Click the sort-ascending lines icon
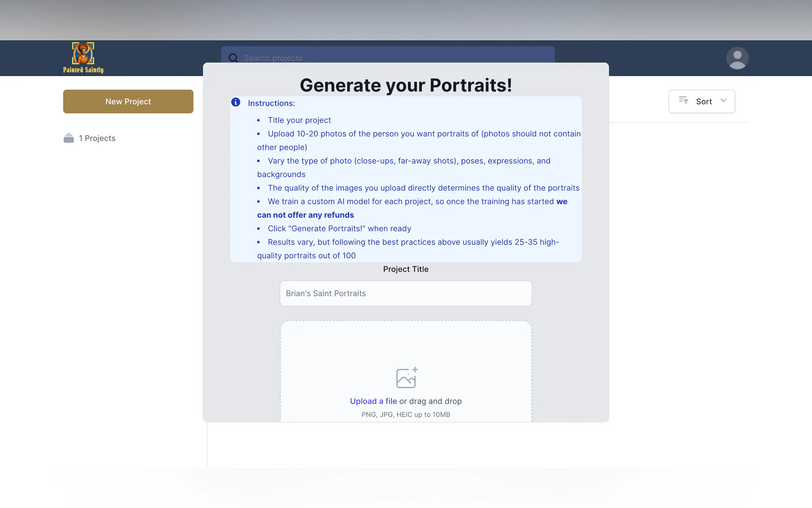Viewport: 812px width, 508px height. (683, 100)
